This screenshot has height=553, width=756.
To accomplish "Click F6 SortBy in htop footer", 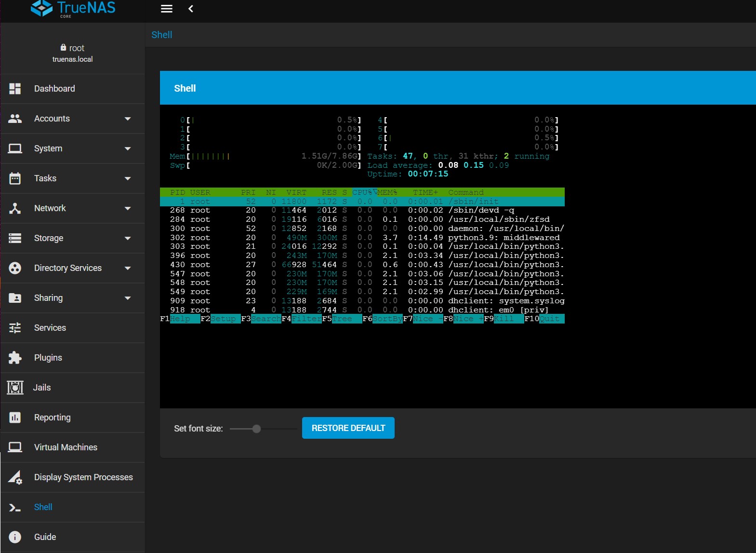I will [x=383, y=319].
